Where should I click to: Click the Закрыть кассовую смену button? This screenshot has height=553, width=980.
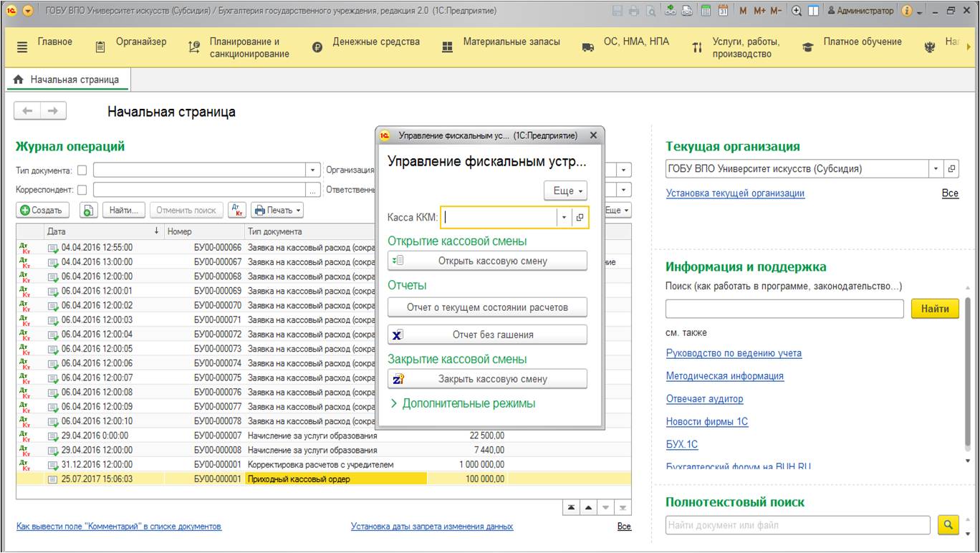[x=487, y=379]
